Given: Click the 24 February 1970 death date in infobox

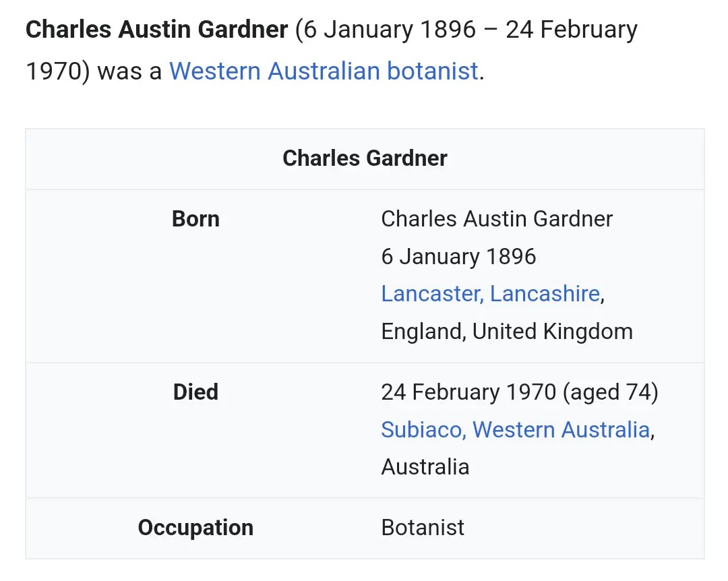Looking at the screenshot, I should point(468,392).
